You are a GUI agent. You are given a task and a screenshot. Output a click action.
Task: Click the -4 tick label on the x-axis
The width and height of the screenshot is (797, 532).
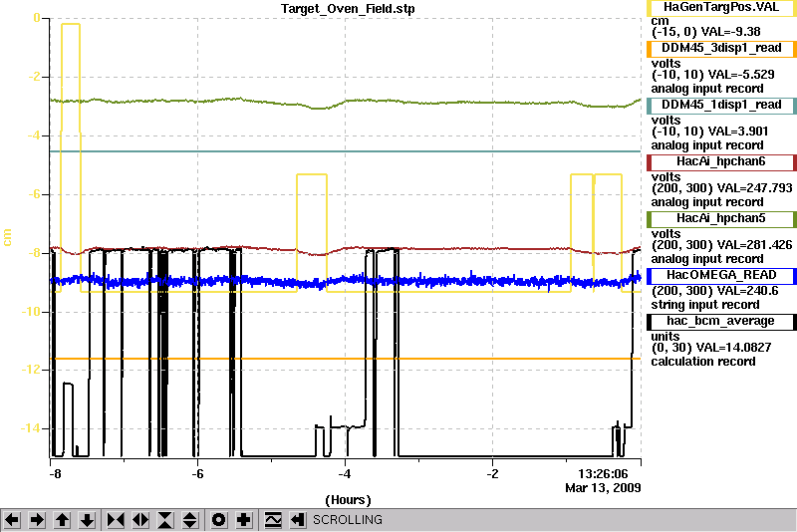(x=345, y=474)
